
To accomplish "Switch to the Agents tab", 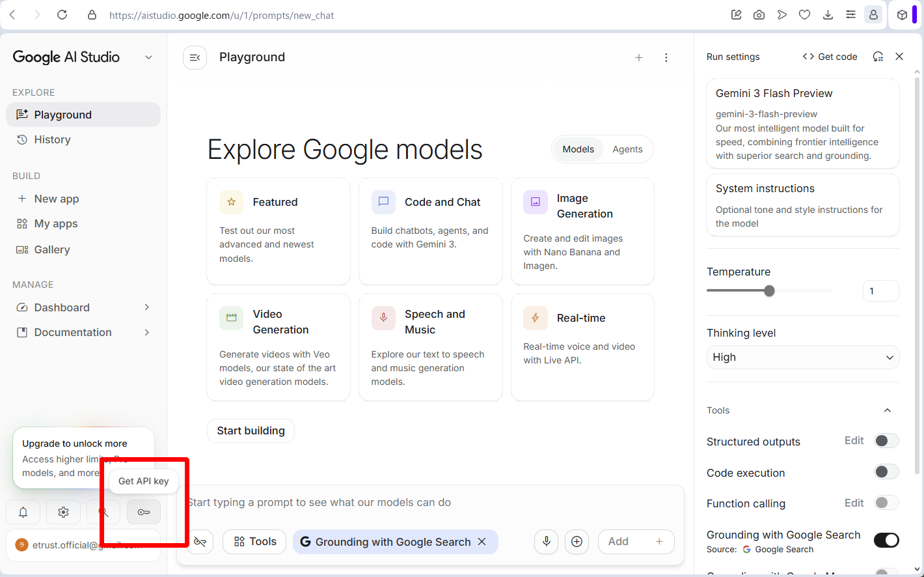I will click(x=627, y=149).
